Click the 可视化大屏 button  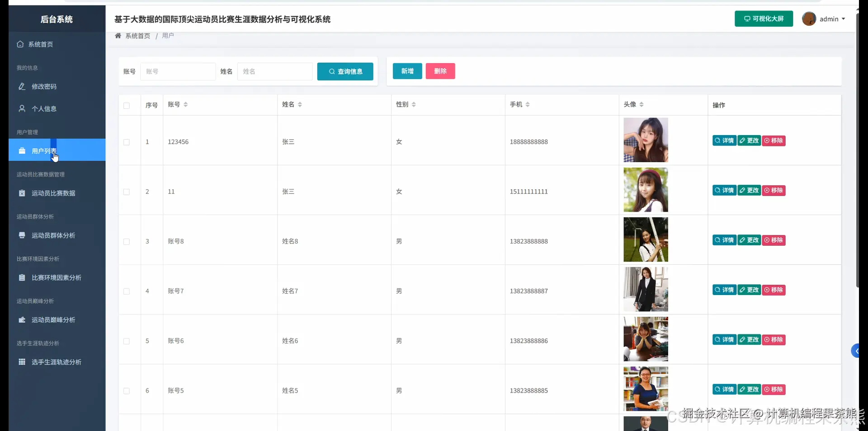click(x=764, y=19)
